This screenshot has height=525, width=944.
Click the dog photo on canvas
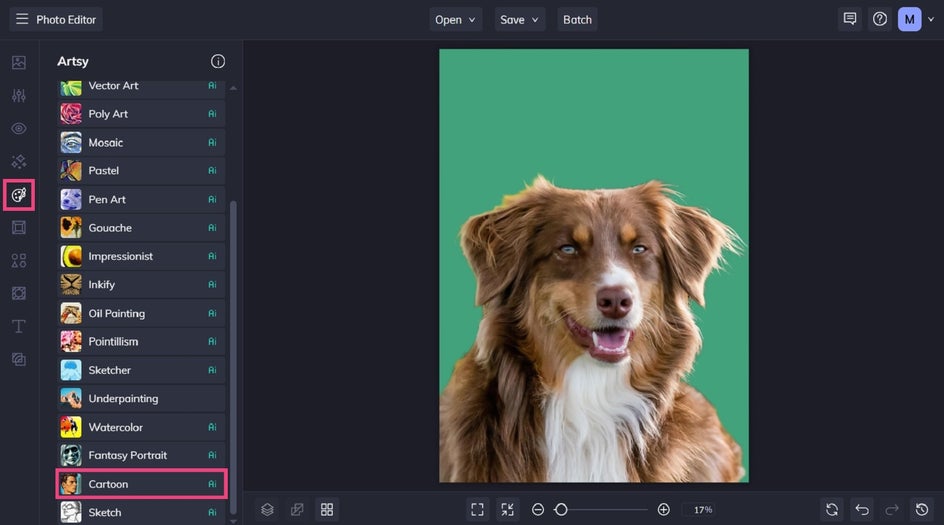point(594,266)
